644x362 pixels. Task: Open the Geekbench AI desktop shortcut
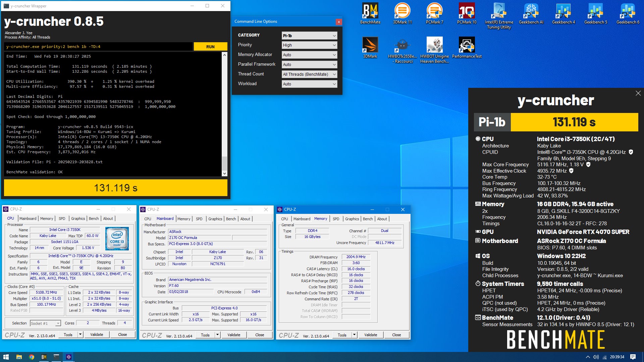pos(531,13)
